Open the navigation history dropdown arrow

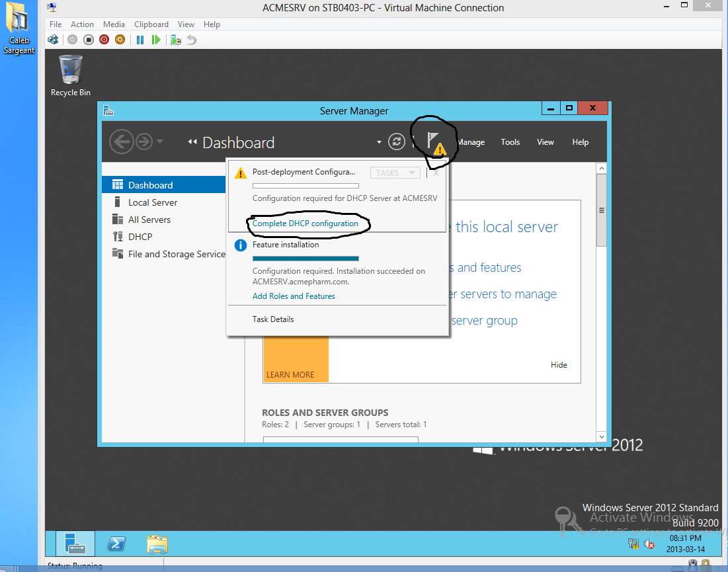(160, 141)
